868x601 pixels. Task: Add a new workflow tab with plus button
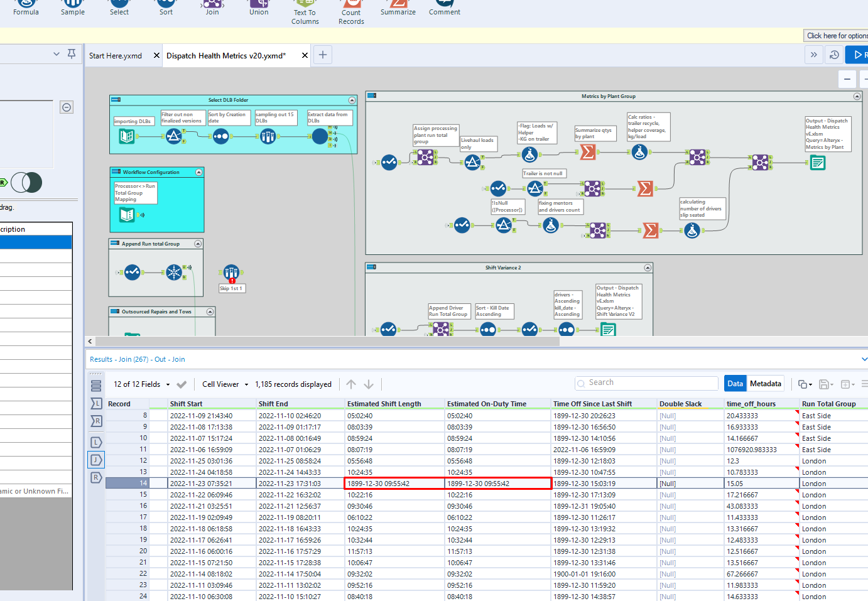pyautogui.click(x=323, y=55)
